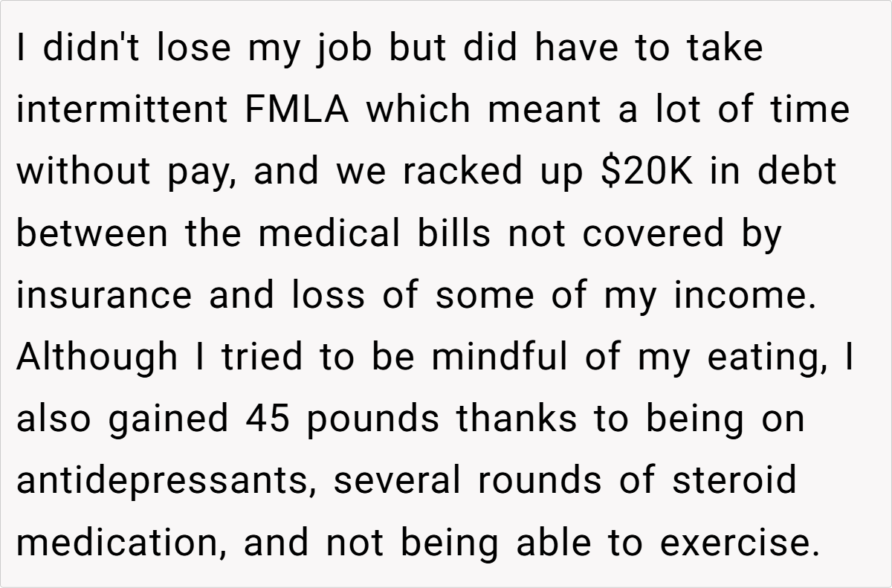Click the word "Although"
Viewport: 892px width, 588px height.
(x=97, y=358)
